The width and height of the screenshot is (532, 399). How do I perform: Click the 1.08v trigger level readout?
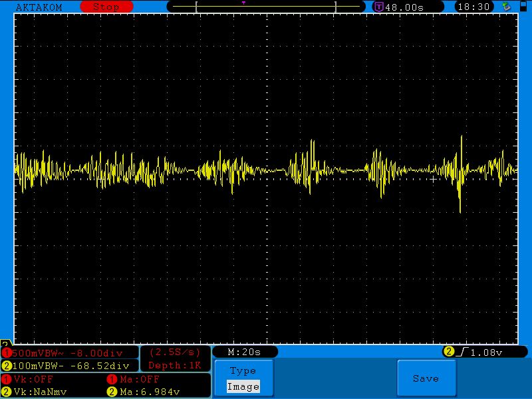click(486, 352)
